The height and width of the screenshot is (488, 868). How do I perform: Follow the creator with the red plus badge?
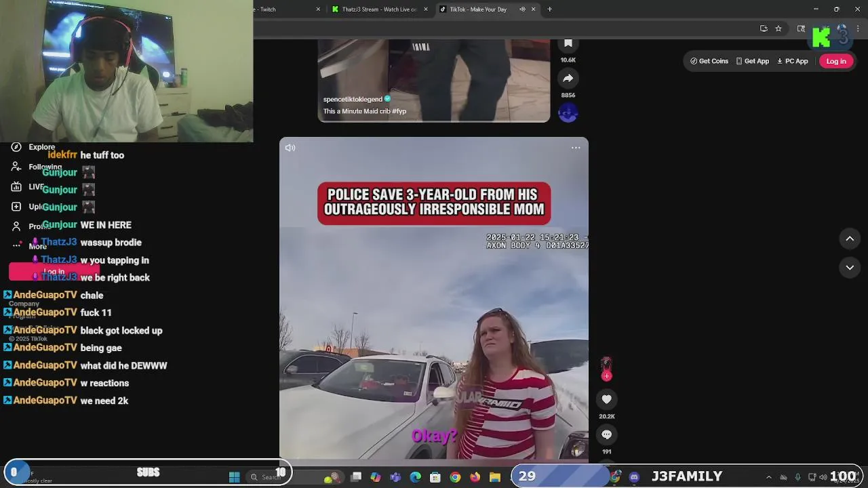[x=606, y=375]
